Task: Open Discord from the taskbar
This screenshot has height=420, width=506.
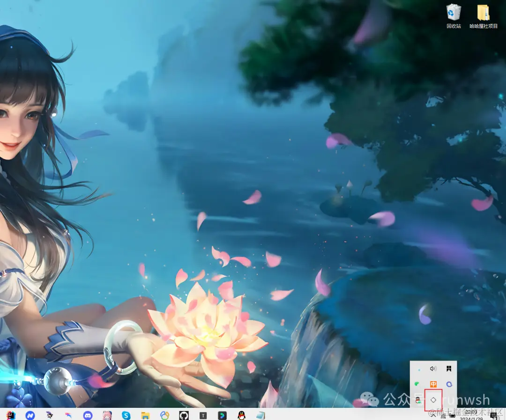Action: click(x=88, y=415)
